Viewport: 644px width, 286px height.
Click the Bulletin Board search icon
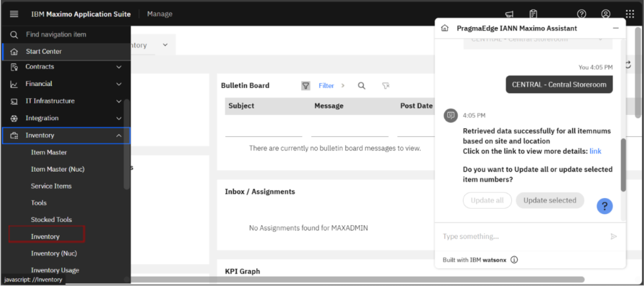pos(362,85)
